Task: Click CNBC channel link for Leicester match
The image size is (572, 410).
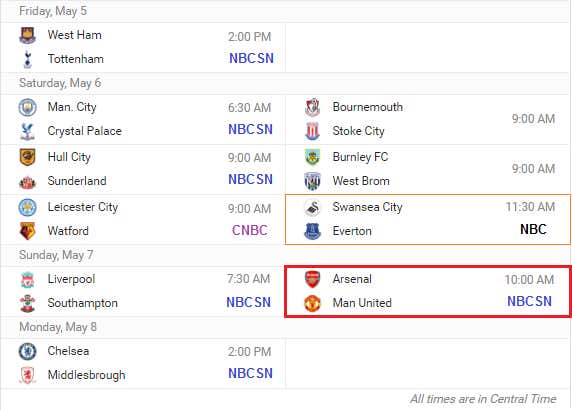Action: point(250,230)
